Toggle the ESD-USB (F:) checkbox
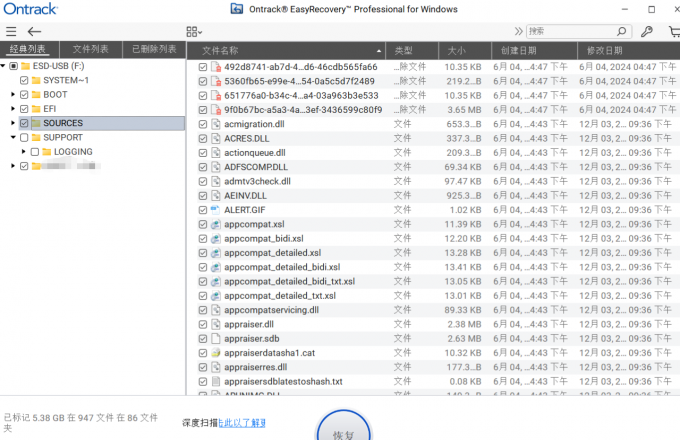 pyautogui.click(x=14, y=66)
